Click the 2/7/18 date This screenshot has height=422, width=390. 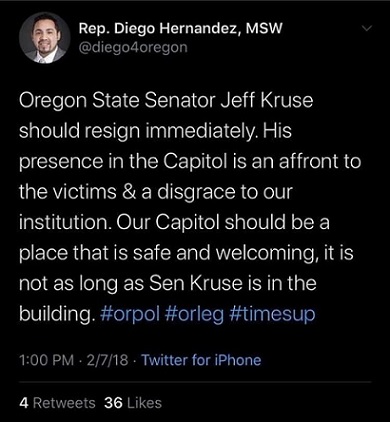[x=107, y=360]
